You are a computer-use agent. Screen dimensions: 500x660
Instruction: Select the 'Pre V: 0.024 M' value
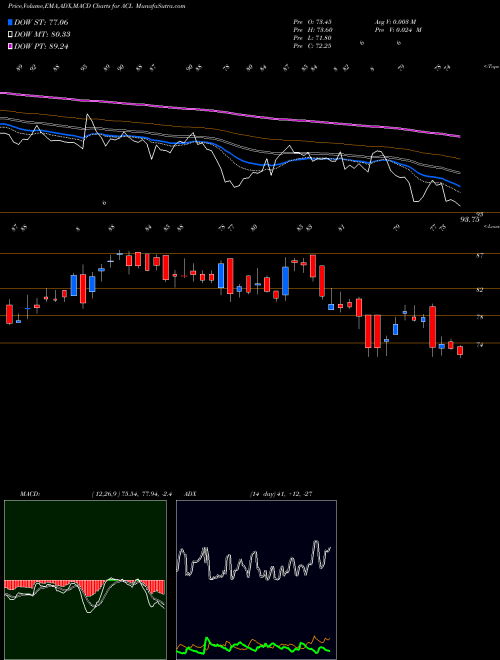click(x=399, y=30)
